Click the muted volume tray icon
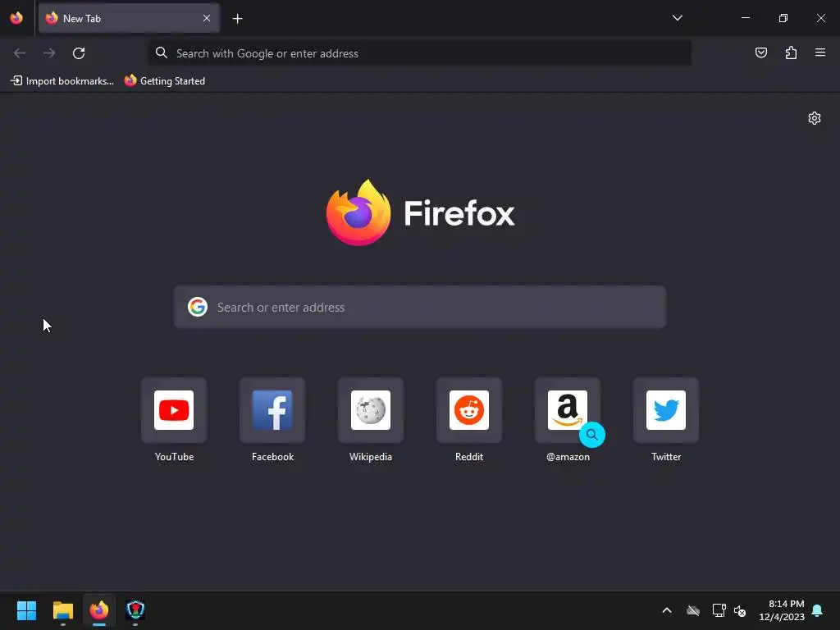Screen dimensions: 840x630 click(740, 610)
